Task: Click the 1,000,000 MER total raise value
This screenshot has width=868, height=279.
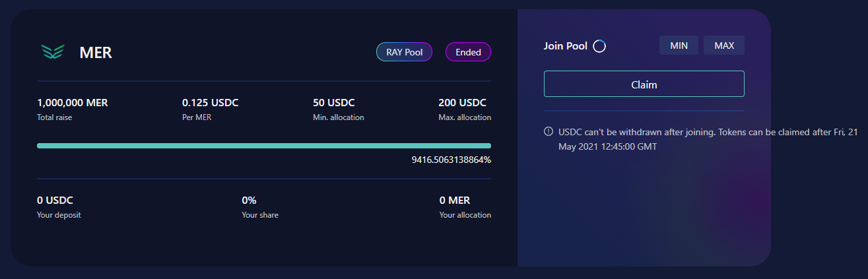Action: pyautogui.click(x=73, y=103)
